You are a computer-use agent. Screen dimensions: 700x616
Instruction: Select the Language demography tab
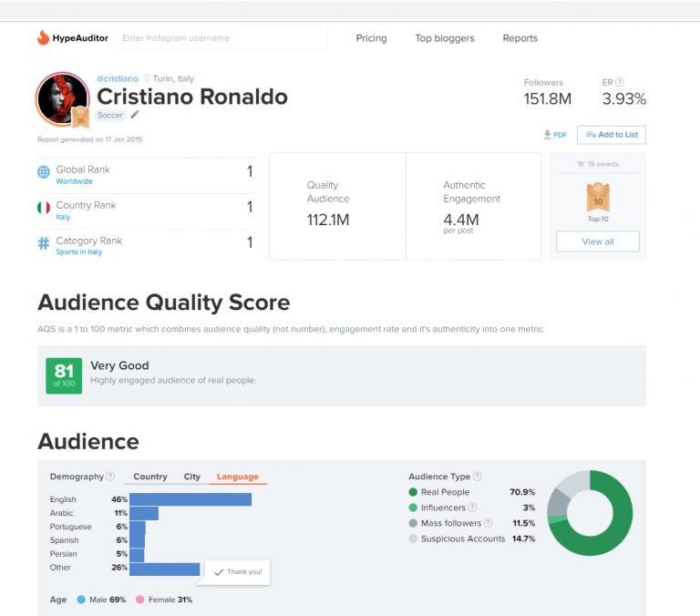[238, 477]
